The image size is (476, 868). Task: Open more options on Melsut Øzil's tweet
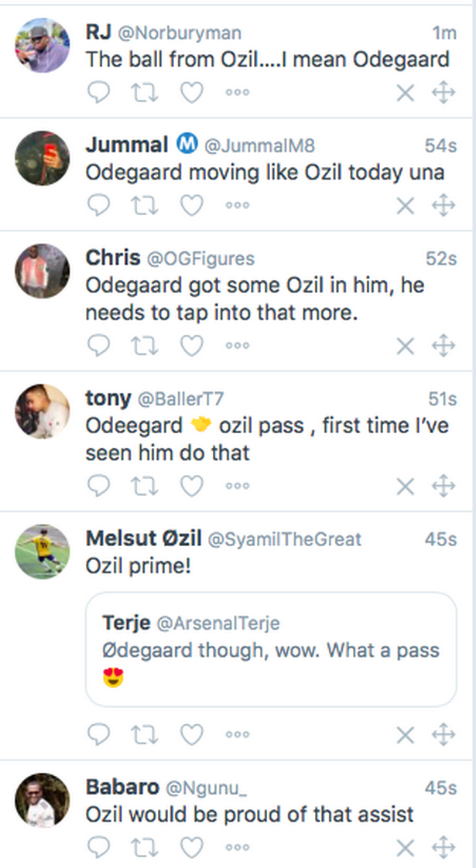tap(237, 734)
